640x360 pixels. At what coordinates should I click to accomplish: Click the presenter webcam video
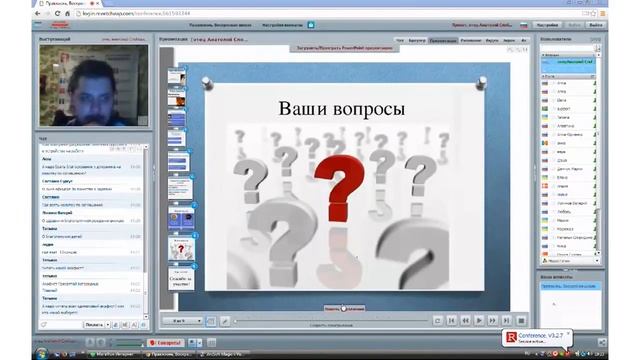(93, 85)
